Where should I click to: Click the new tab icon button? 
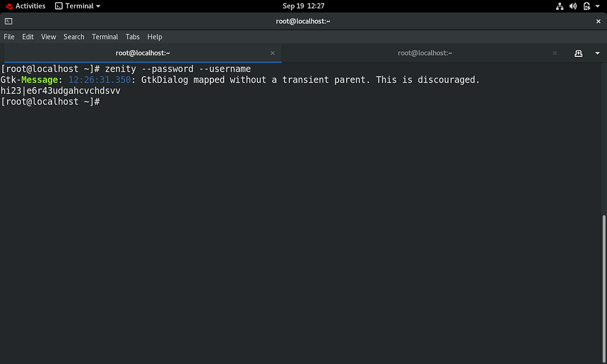(578, 53)
